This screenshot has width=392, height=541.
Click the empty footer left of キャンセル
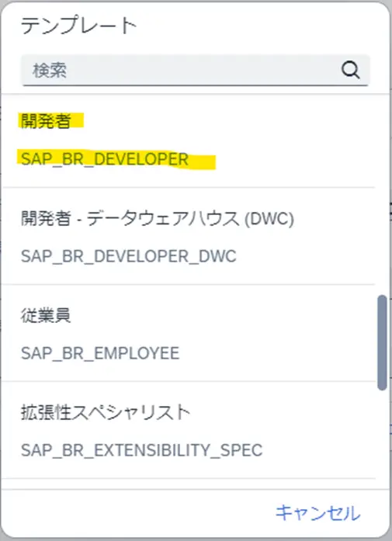pyautogui.click(x=138, y=513)
